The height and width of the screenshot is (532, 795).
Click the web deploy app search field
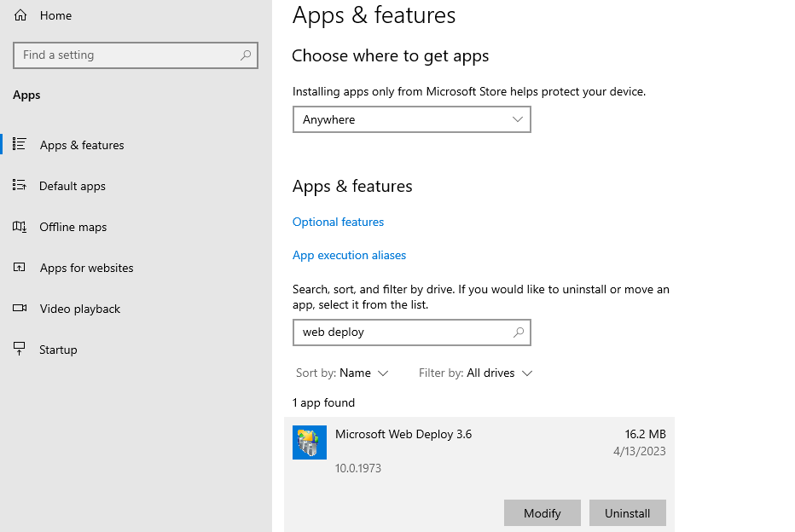[x=412, y=332]
